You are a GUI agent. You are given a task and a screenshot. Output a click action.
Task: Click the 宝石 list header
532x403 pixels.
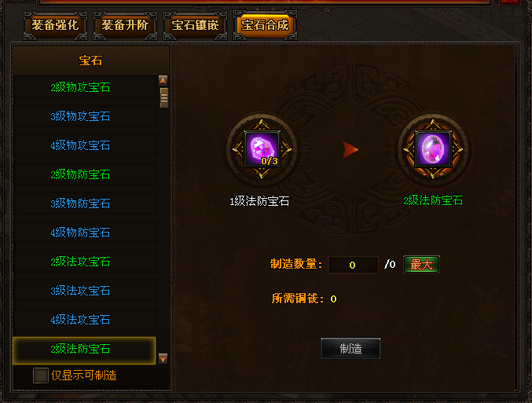click(90, 60)
